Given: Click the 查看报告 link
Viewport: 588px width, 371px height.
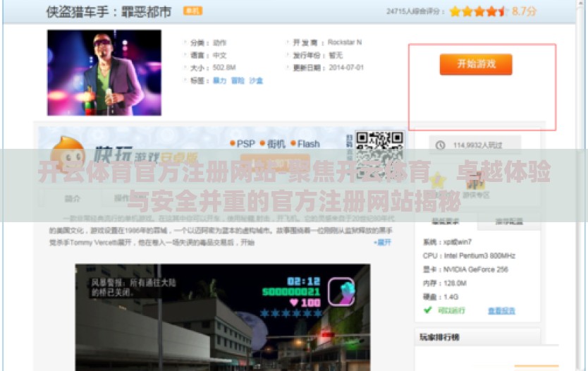Looking at the screenshot, I should [501, 310].
